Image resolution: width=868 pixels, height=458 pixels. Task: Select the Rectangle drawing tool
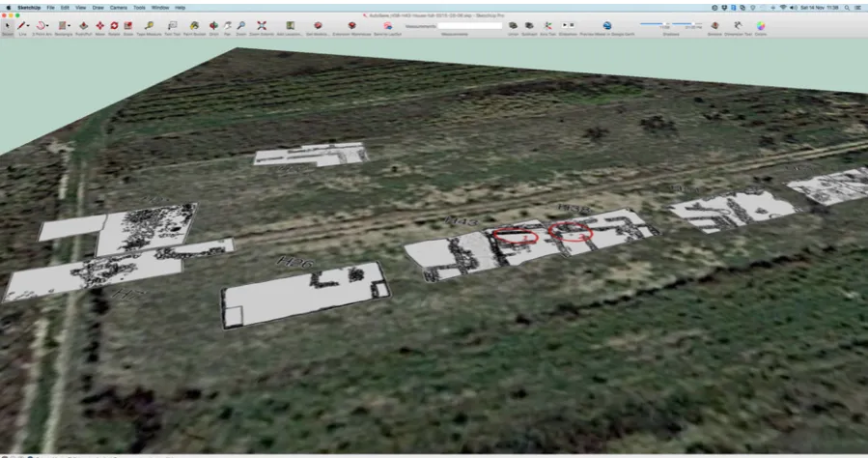(62, 25)
